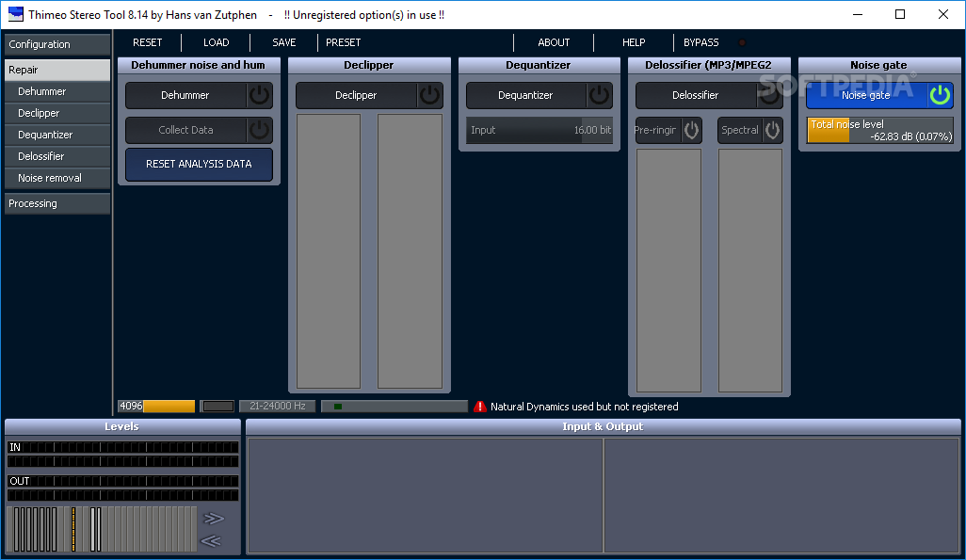Screen dimensions: 966x560
Task: Click the Dehummer noise and hum header
Action: [199, 65]
